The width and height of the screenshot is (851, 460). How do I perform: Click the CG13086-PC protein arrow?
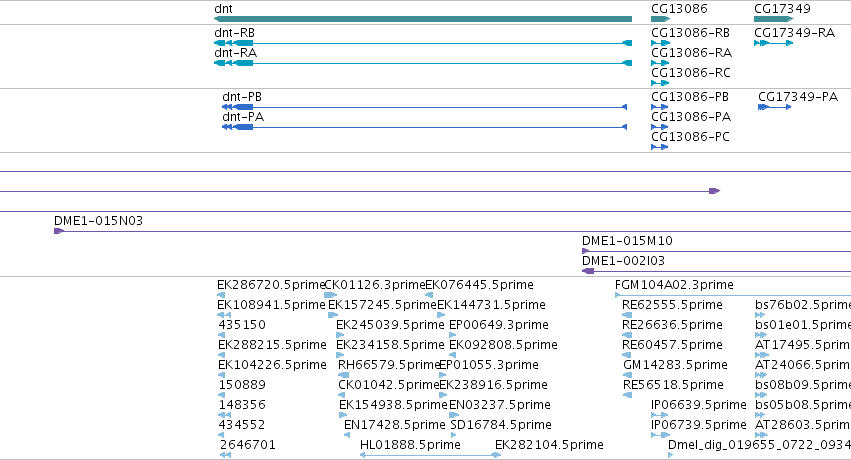(659, 147)
